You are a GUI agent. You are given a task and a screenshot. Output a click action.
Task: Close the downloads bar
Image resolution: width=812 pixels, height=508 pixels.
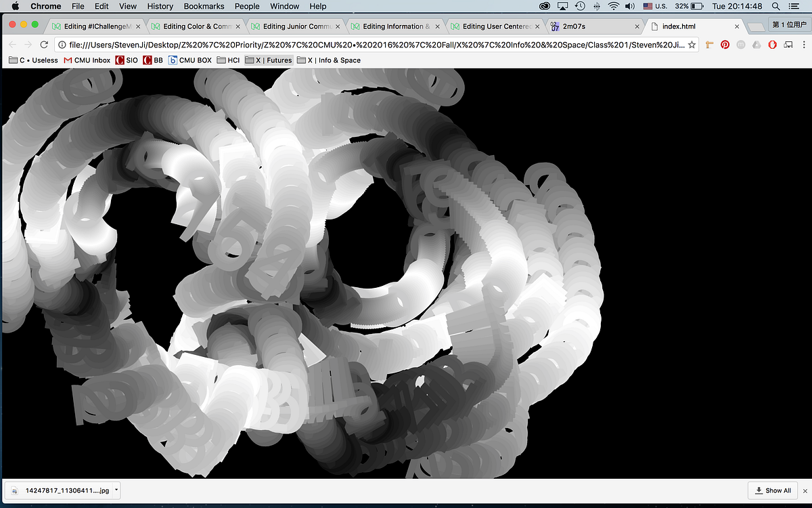805,490
